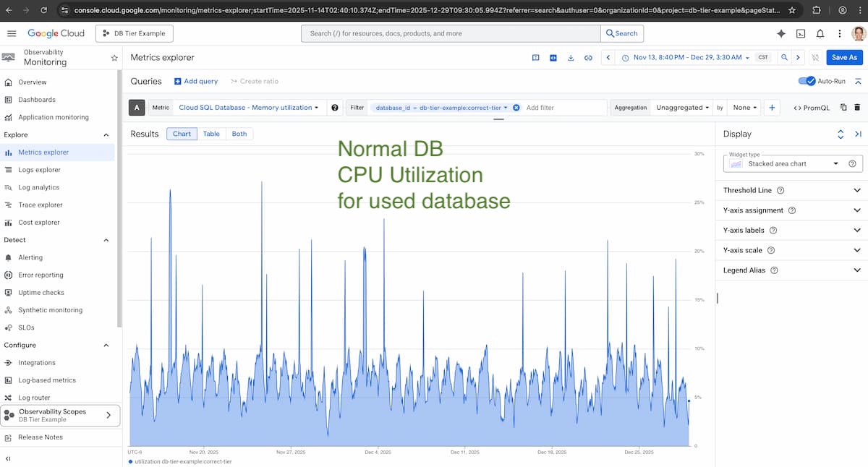Copy the chart share link
868x467 pixels.
(x=588, y=58)
